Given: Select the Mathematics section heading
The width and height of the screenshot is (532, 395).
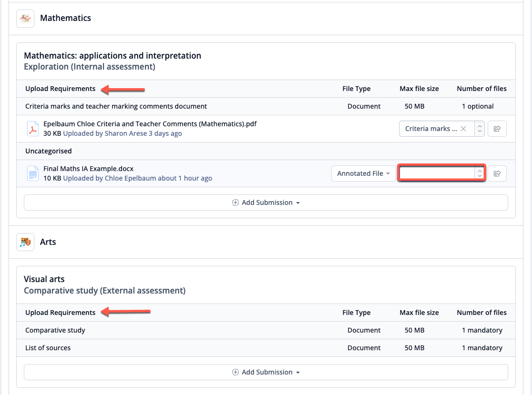Looking at the screenshot, I should pyautogui.click(x=65, y=18).
